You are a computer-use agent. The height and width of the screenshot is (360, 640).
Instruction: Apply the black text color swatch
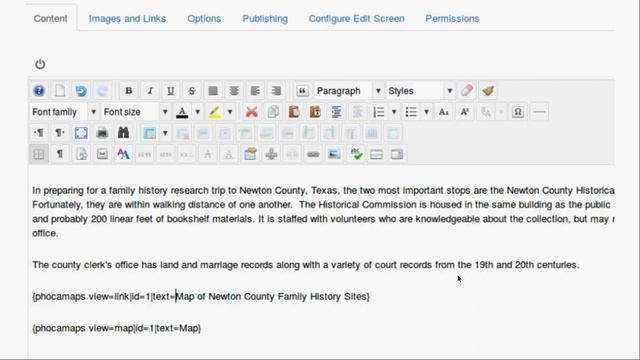[x=182, y=112]
